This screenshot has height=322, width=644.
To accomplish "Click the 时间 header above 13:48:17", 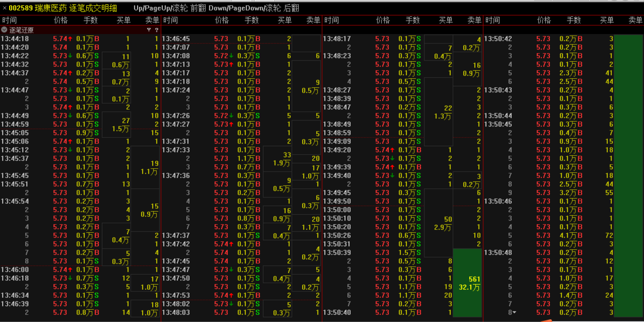I will click(332, 20).
